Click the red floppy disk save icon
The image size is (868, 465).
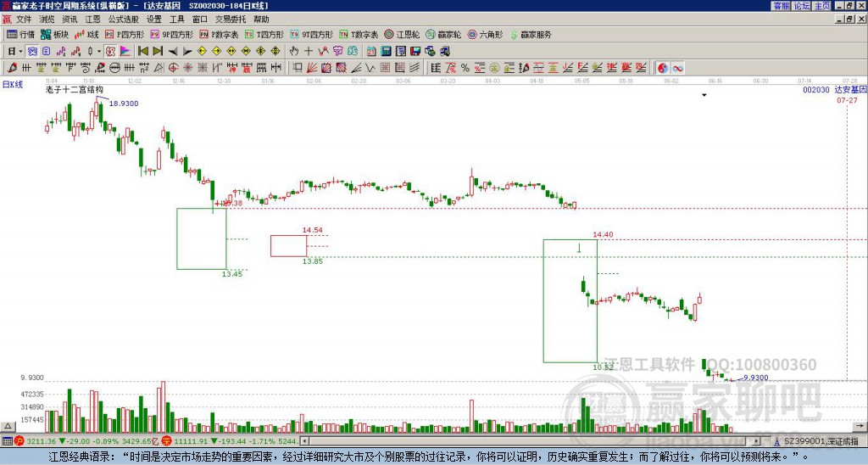[415, 52]
